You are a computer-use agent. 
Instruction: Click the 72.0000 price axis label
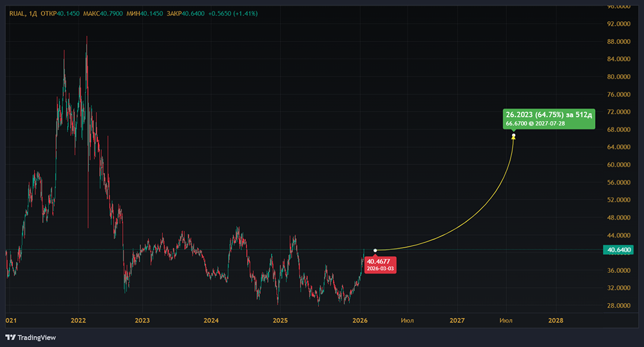point(618,112)
